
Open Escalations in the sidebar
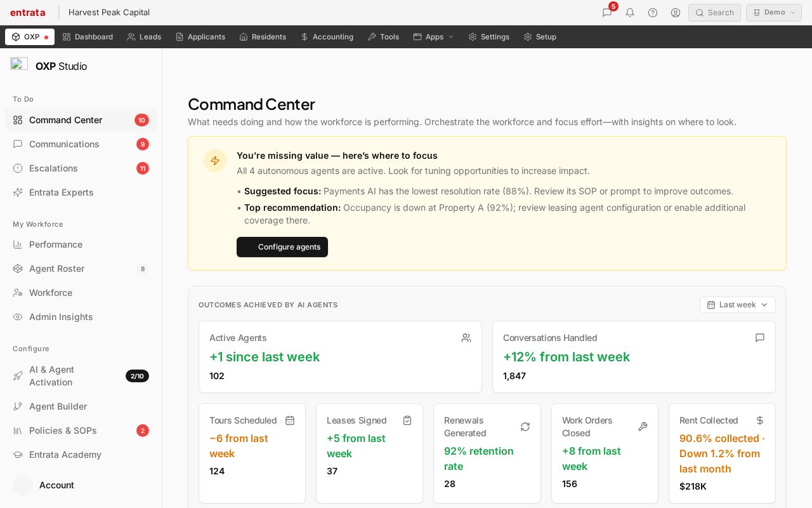[81, 168]
